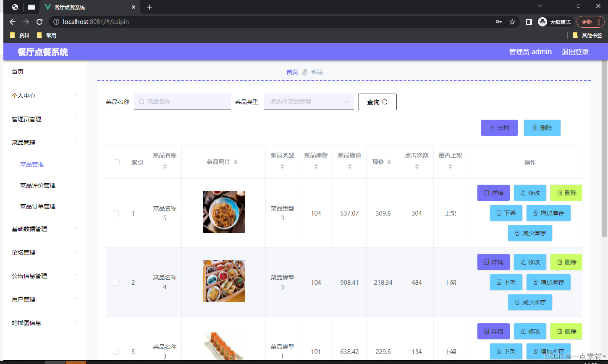Check the checkbox for the 菜品名称5 row

click(116, 213)
